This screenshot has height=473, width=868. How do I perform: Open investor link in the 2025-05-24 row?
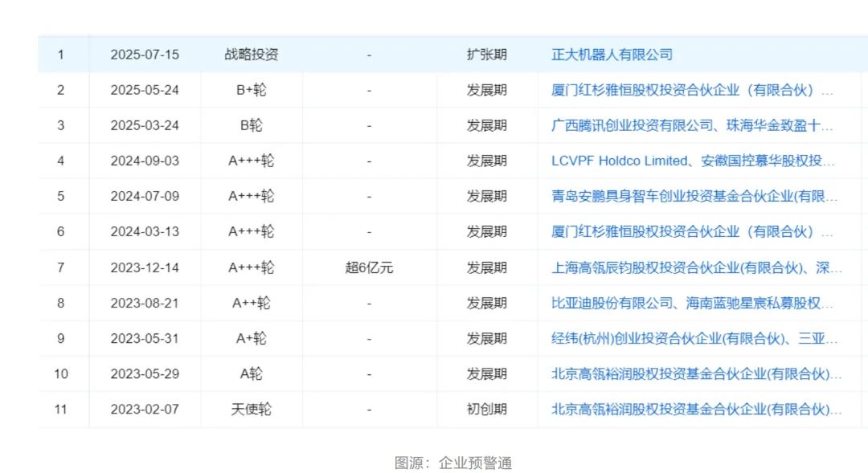pyautogui.click(x=692, y=90)
